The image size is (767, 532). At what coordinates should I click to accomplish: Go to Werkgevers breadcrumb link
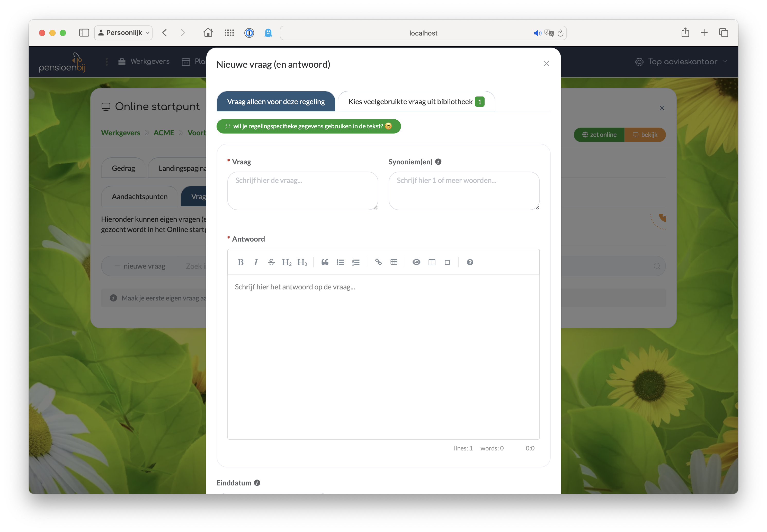coord(121,133)
